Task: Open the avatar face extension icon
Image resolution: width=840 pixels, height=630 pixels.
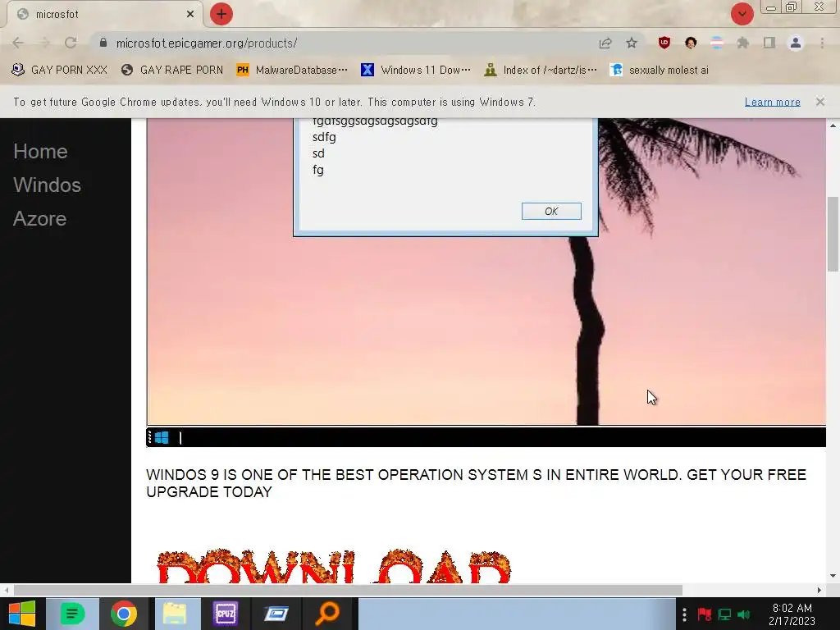Action: (691, 43)
